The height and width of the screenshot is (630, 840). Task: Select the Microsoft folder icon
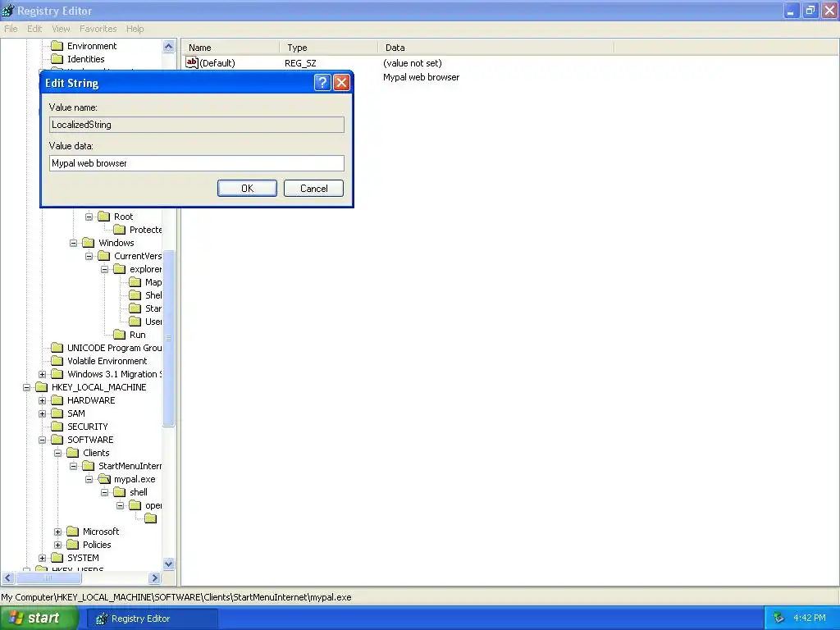tap(73, 532)
